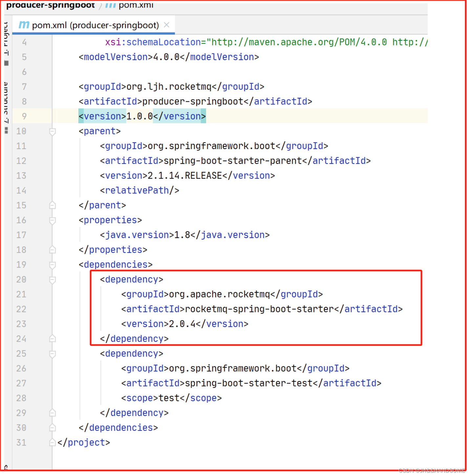Image resolution: width=470 pixels, height=476 pixels.
Task: Click version 2.1.14.RELEASE
Action: [185, 176]
